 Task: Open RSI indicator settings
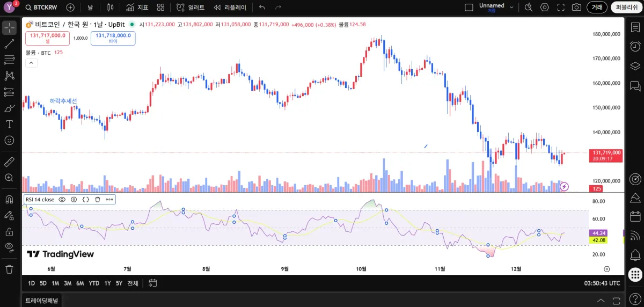pos(74,199)
